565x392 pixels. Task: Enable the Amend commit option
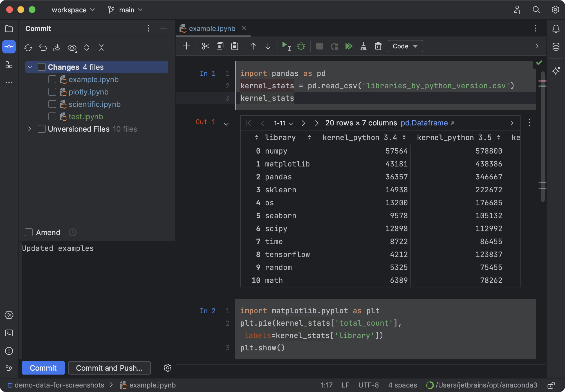click(x=28, y=232)
